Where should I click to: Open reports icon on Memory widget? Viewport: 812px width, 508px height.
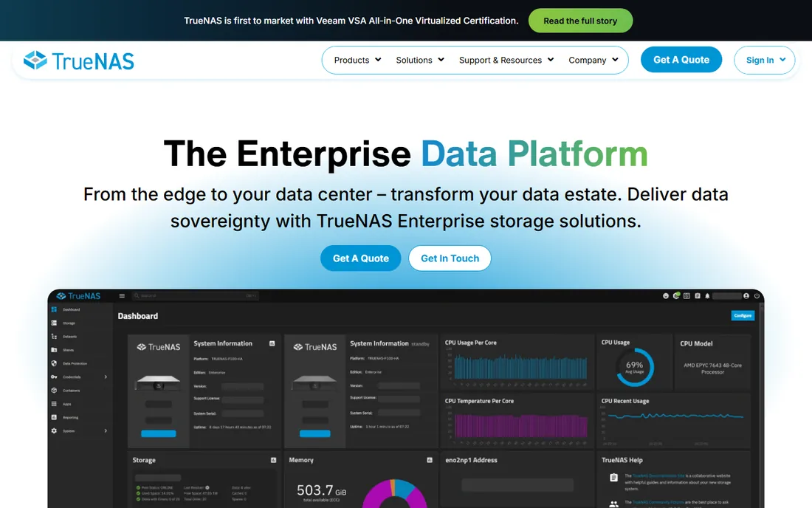click(x=430, y=460)
